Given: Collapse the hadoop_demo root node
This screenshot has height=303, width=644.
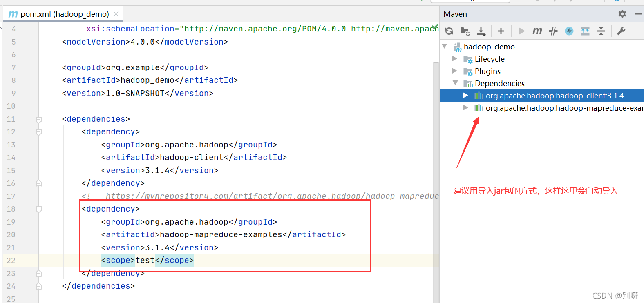Looking at the screenshot, I should coord(445,47).
